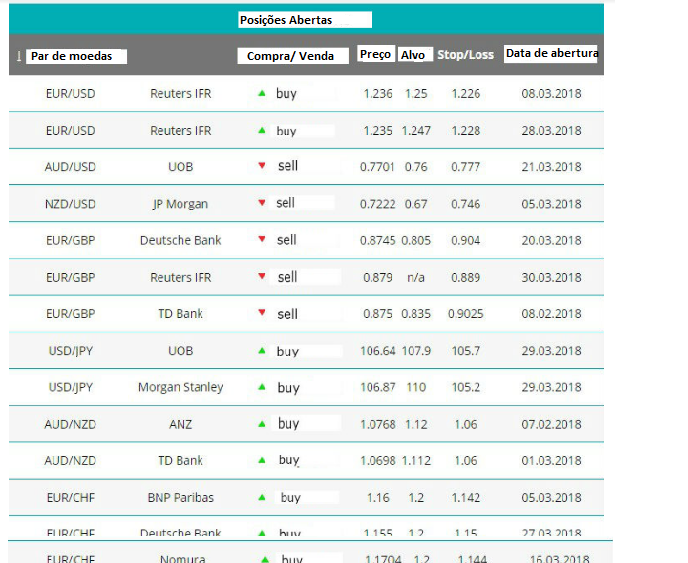Screen dimensions: 688x563
Task: Sort by the Data de abertura header
Action: coord(551,54)
